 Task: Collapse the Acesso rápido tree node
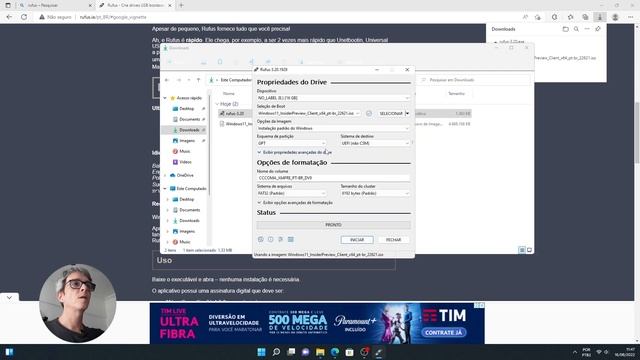tap(165, 98)
